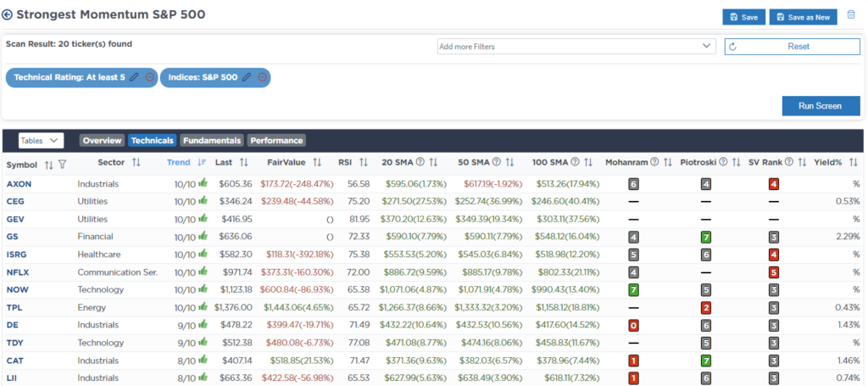Show help for 50 SMA
This screenshot has height=386, width=868.
[x=497, y=162]
